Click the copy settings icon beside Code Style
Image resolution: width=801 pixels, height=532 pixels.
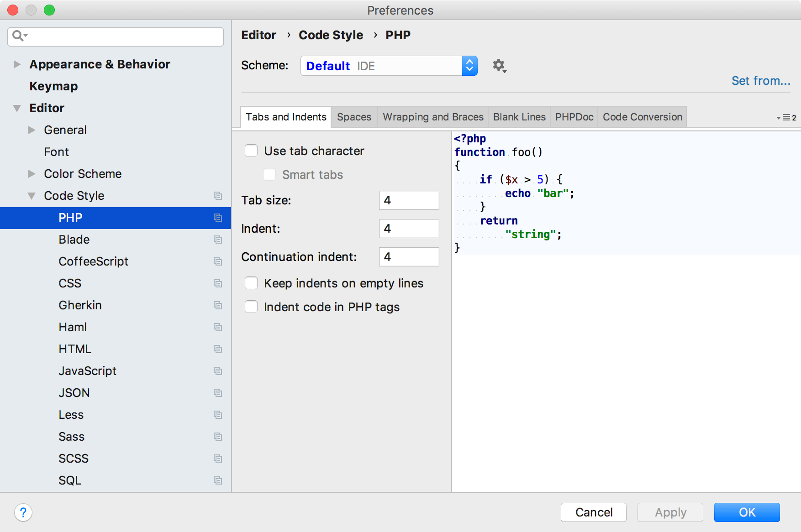click(218, 196)
